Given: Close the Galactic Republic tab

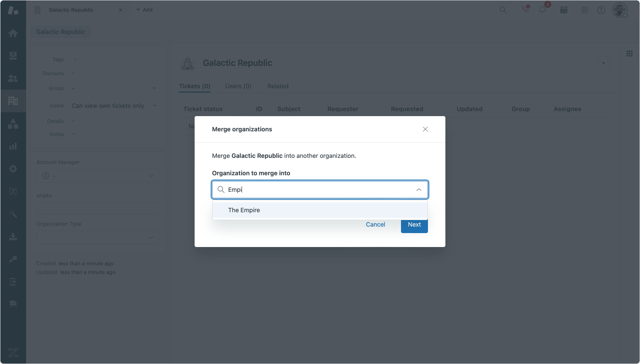Looking at the screenshot, I should pyautogui.click(x=121, y=10).
